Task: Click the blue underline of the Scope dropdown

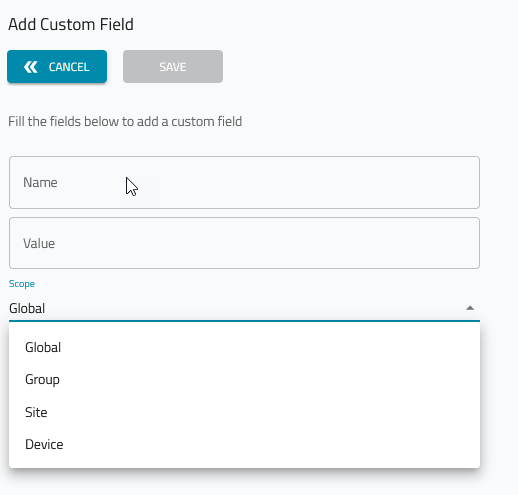Action: pos(244,321)
